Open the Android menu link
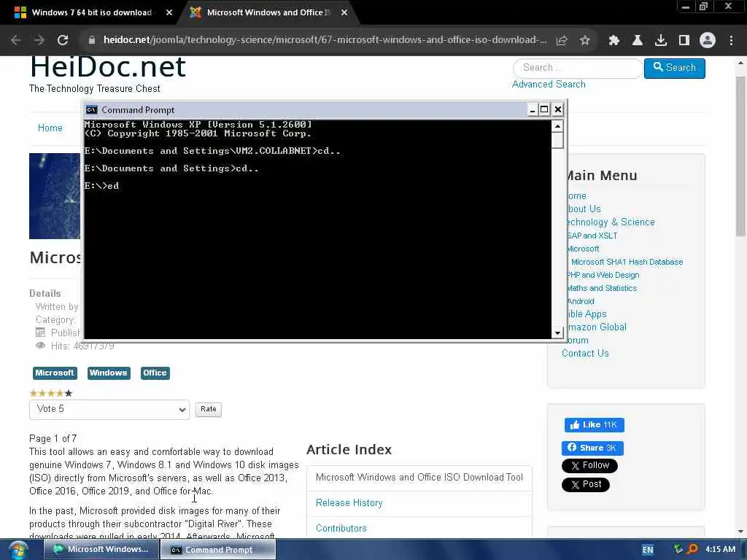 [581, 301]
